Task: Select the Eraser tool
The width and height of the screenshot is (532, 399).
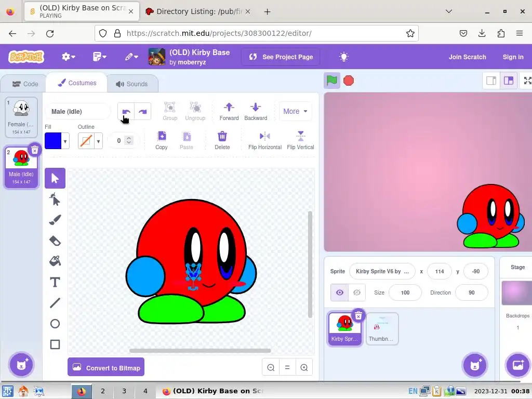Action: pyautogui.click(x=55, y=241)
